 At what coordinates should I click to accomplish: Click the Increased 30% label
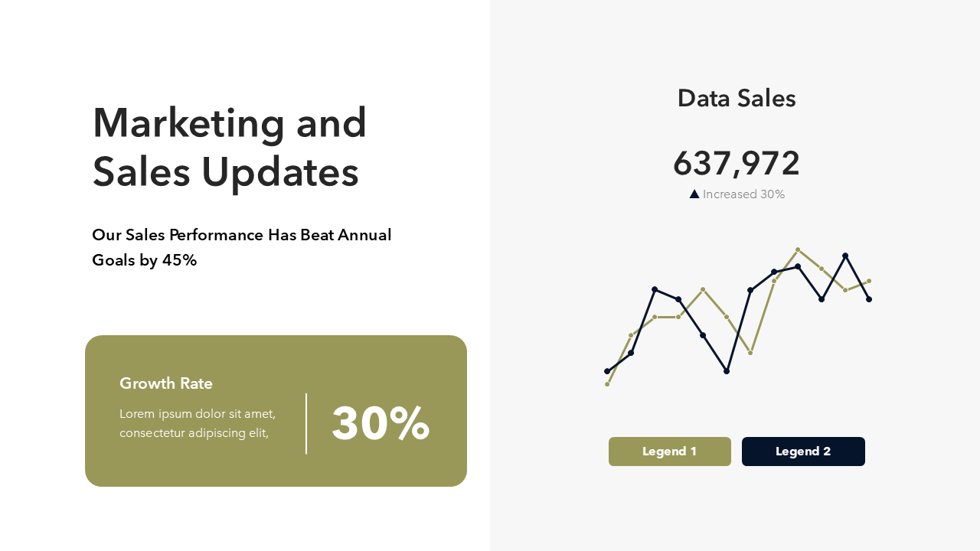click(x=743, y=194)
